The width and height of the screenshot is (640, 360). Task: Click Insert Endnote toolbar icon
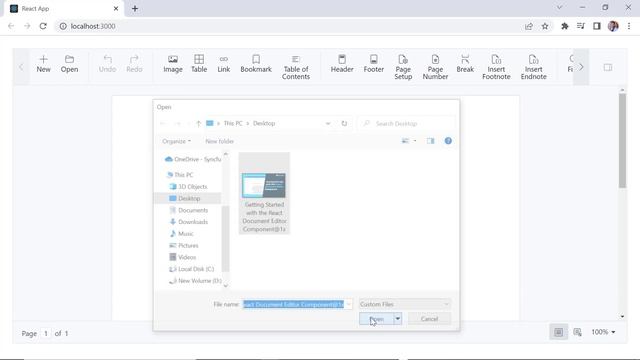[x=533, y=67]
